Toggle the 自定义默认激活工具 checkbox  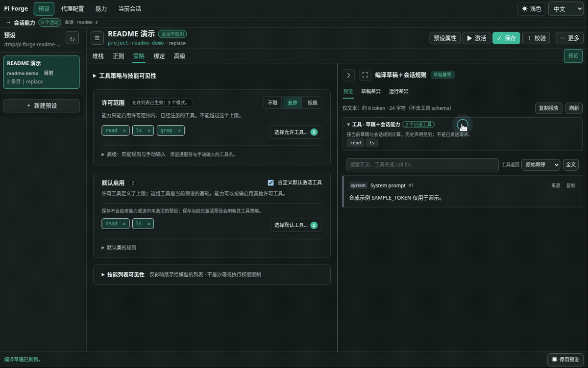point(270,183)
